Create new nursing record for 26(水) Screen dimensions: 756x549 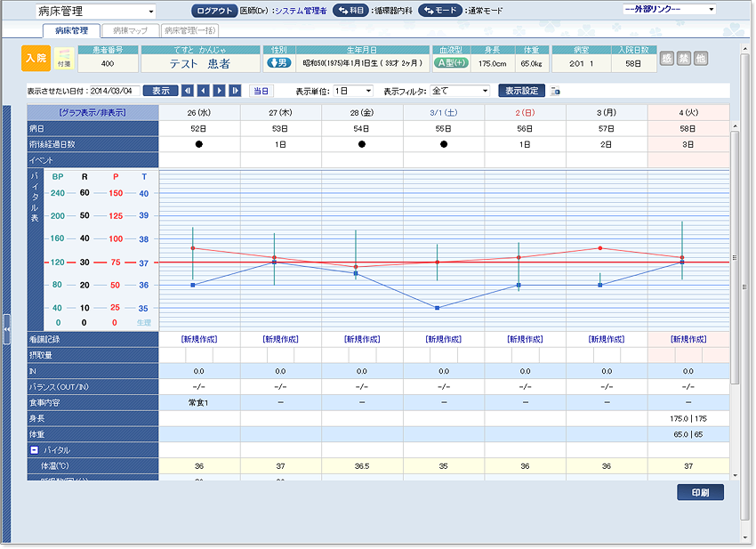(x=199, y=339)
